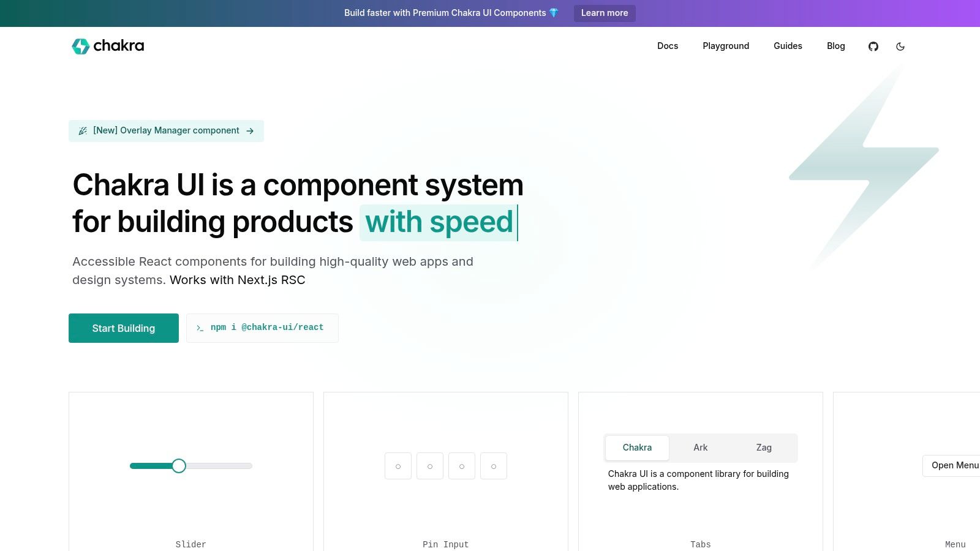Open the Overlay Manager component announcement

(x=166, y=131)
